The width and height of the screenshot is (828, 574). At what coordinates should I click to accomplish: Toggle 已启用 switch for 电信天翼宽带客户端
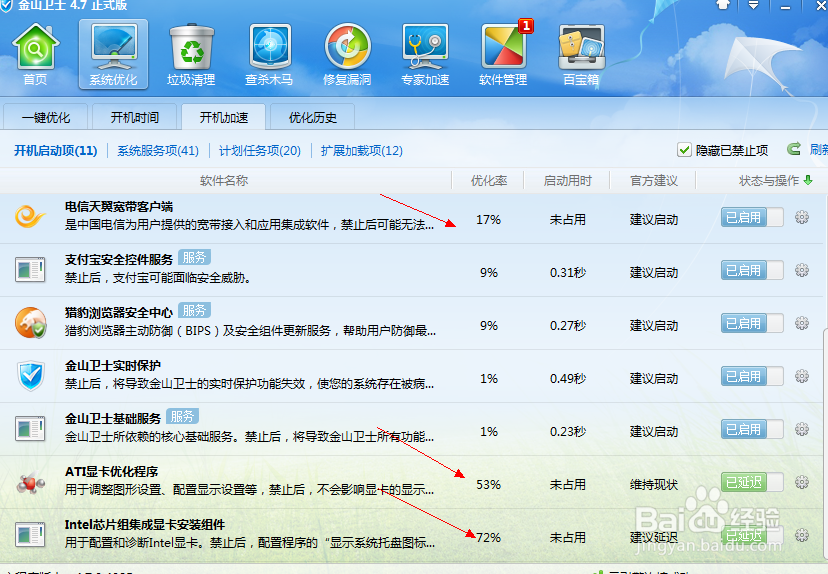[752, 217]
